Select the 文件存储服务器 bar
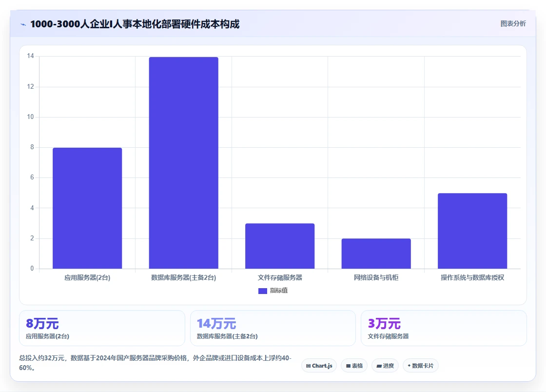Image resolution: width=546 pixels, height=392 pixels. tap(280, 246)
